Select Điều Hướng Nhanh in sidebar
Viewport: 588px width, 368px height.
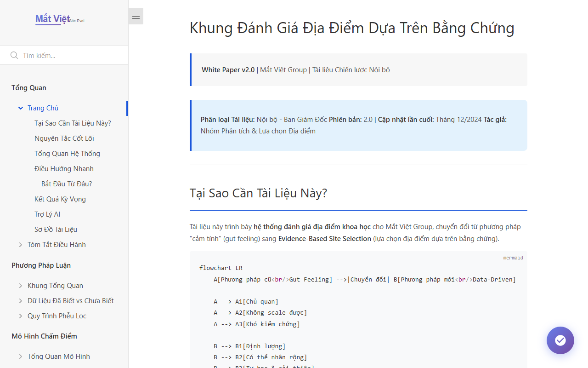click(x=64, y=169)
